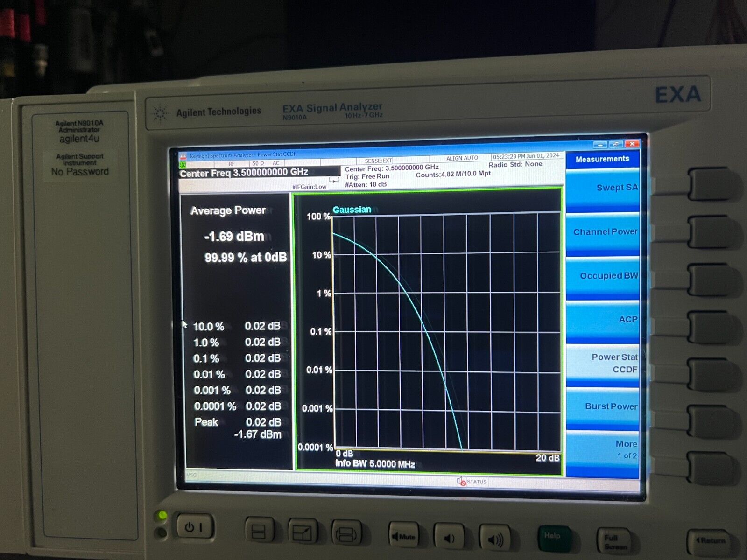
Task: Select the Power Stat CCDF measurement
Action: [x=613, y=363]
